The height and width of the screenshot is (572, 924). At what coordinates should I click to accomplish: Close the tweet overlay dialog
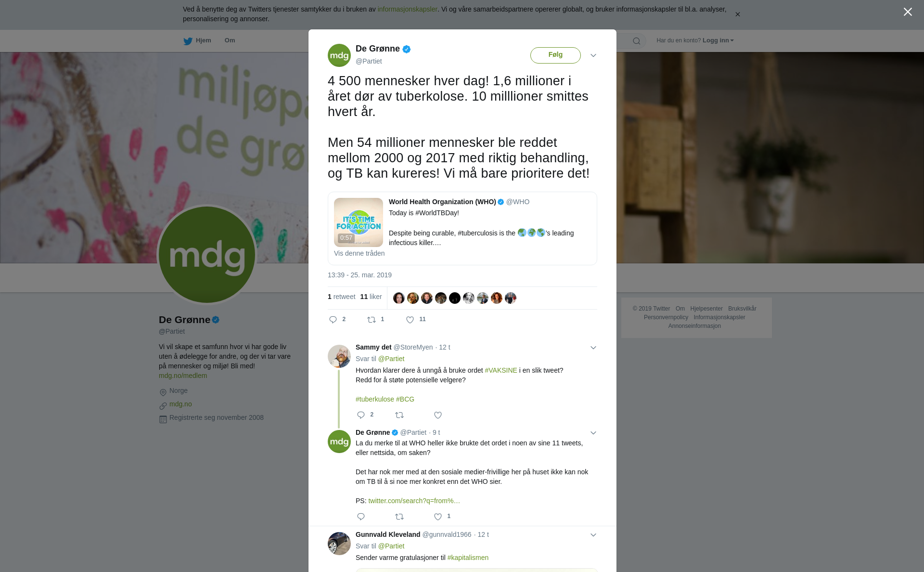point(908,12)
